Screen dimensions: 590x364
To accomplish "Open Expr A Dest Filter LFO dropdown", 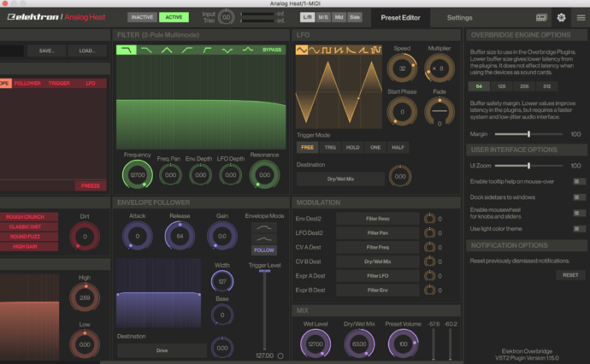I will [377, 276].
